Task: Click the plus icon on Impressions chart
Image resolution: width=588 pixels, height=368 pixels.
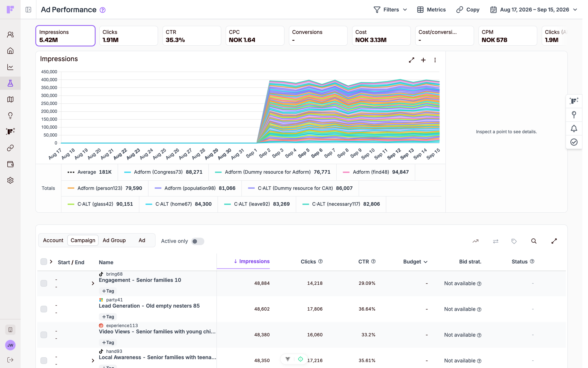Action: (x=423, y=60)
